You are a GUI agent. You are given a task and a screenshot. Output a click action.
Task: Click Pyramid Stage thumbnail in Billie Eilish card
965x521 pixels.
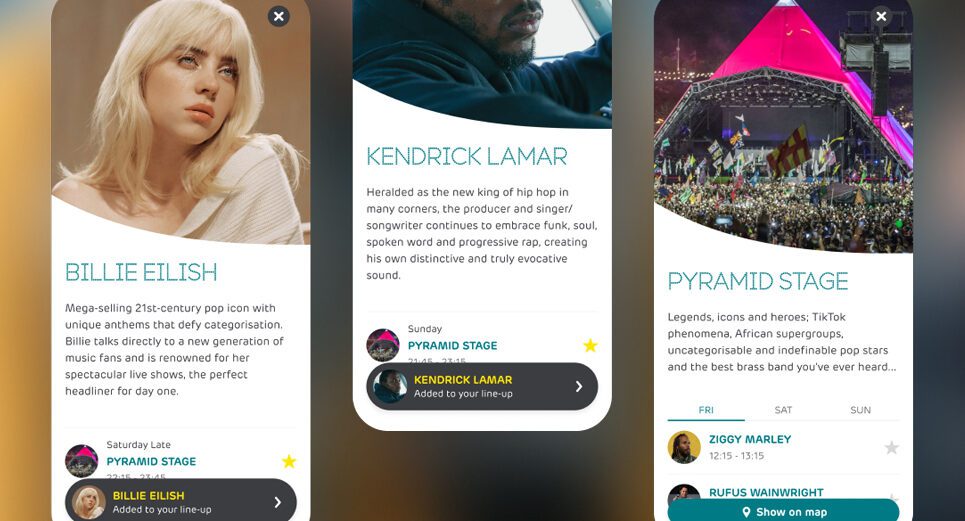tap(82, 461)
